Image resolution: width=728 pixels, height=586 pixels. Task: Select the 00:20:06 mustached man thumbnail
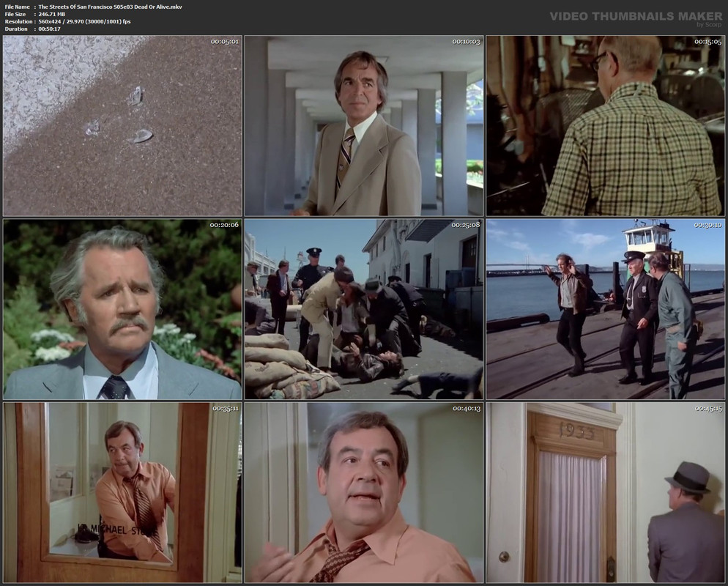122,309
